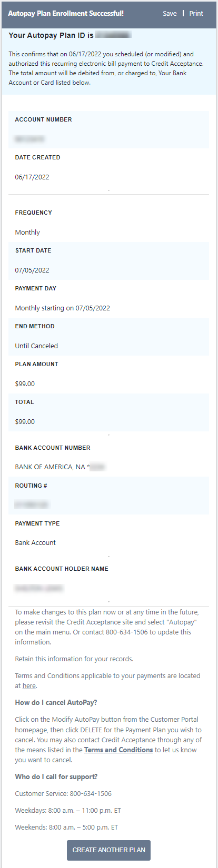
Task: Click the Frequency value Monthly
Action: [27, 232]
